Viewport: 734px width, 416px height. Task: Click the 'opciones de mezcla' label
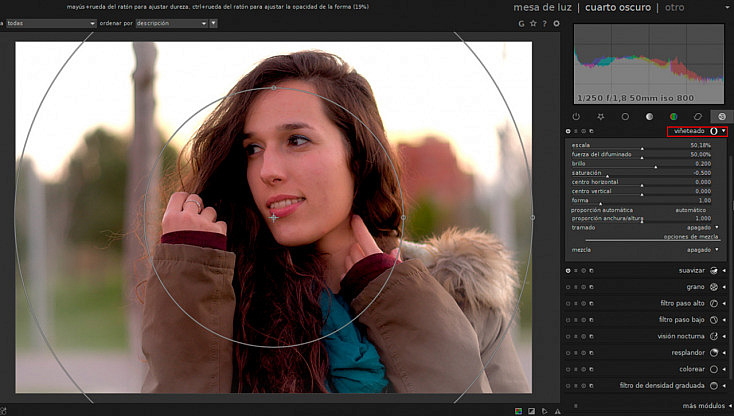coord(690,237)
